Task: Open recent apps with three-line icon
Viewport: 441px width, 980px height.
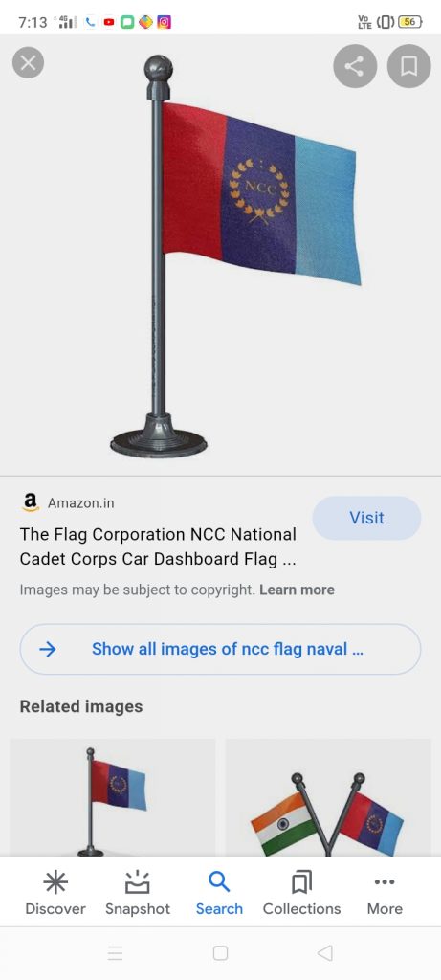Action: (115, 952)
